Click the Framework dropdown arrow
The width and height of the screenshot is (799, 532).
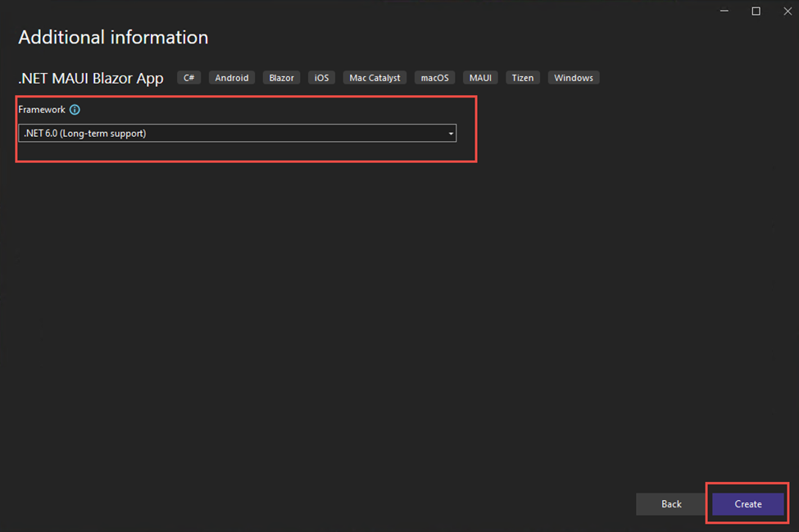click(x=450, y=134)
